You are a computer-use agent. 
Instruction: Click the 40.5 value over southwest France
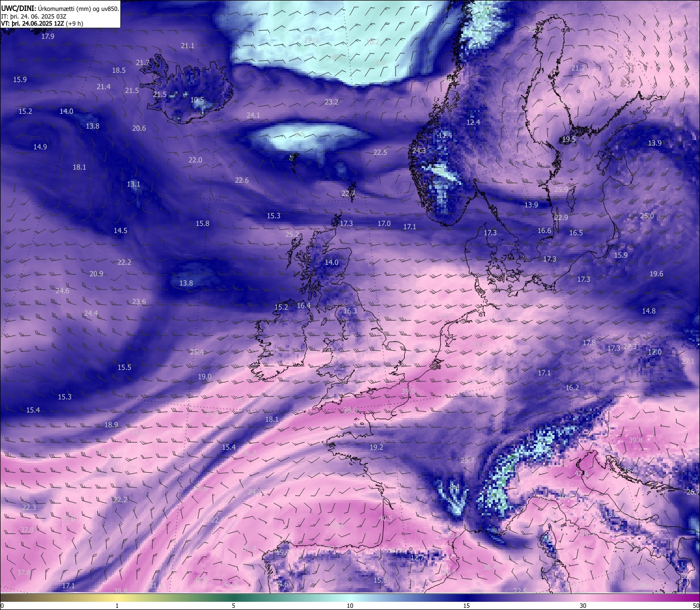[386, 518]
